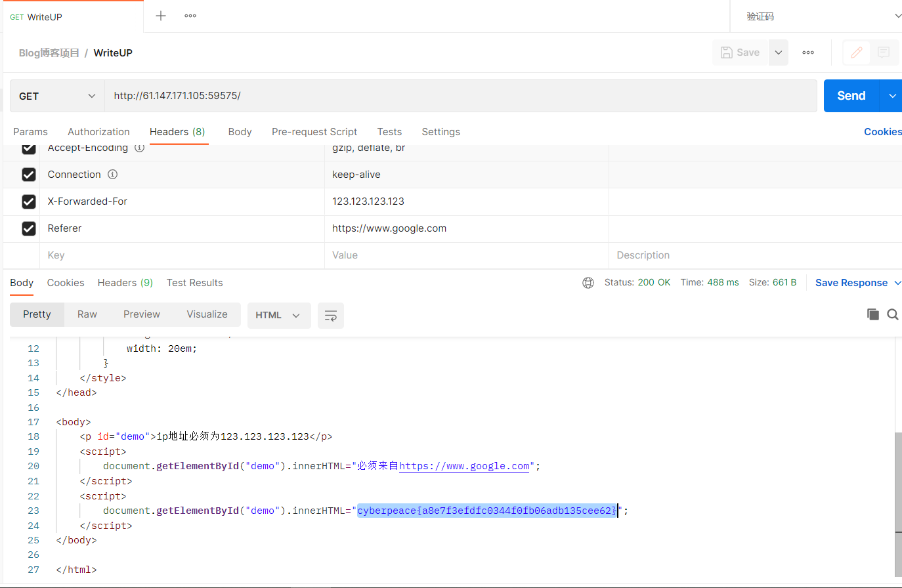Uncheck the Connection header checkbox
Image resolution: width=902 pixels, height=588 pixels.
(29, 175)
